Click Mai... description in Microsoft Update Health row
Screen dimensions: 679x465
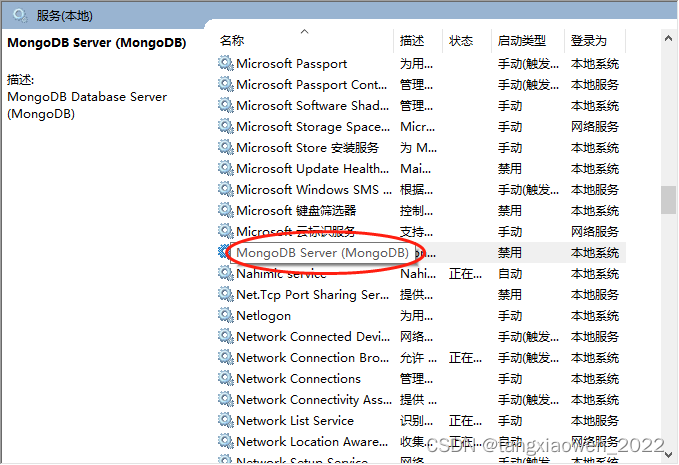[416, 168]
